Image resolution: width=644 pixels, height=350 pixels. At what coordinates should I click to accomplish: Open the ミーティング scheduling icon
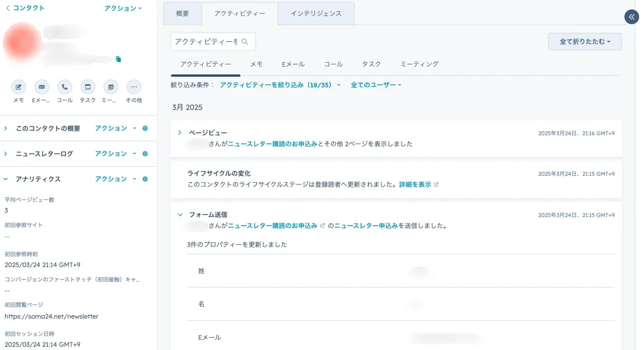[x=111, y=86]
